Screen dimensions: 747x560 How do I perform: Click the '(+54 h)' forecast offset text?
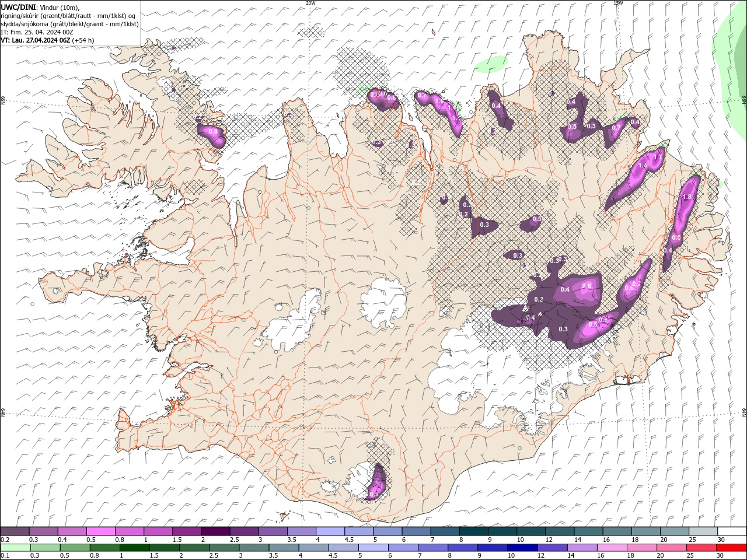coord(83,40)
